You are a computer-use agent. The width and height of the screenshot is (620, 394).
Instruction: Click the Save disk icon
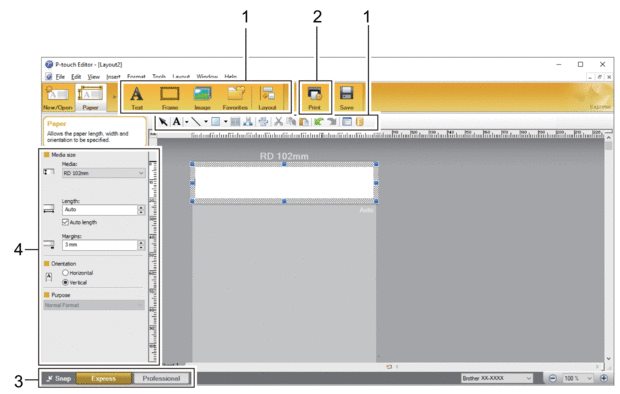[346, 97]
